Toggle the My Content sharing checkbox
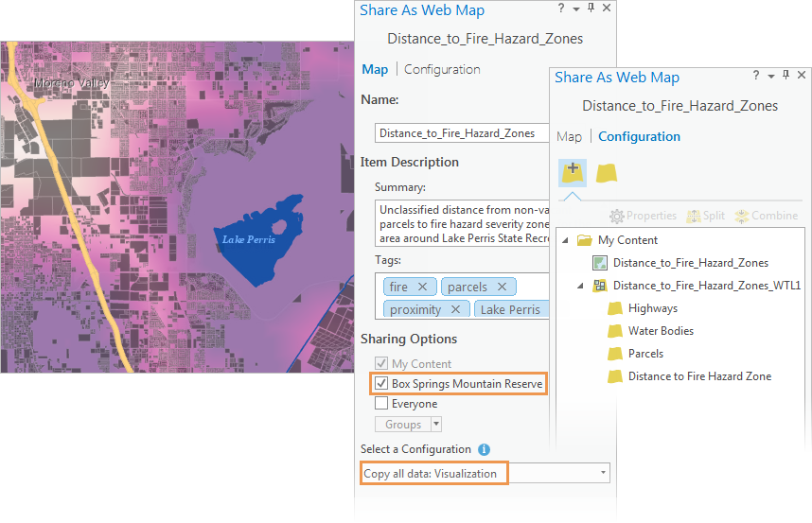This screenshot has width=812, height=523. [x=381, y=363]
